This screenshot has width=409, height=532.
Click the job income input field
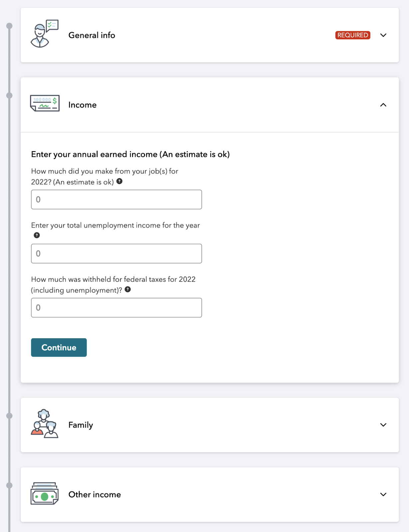(x=116, y=199)
